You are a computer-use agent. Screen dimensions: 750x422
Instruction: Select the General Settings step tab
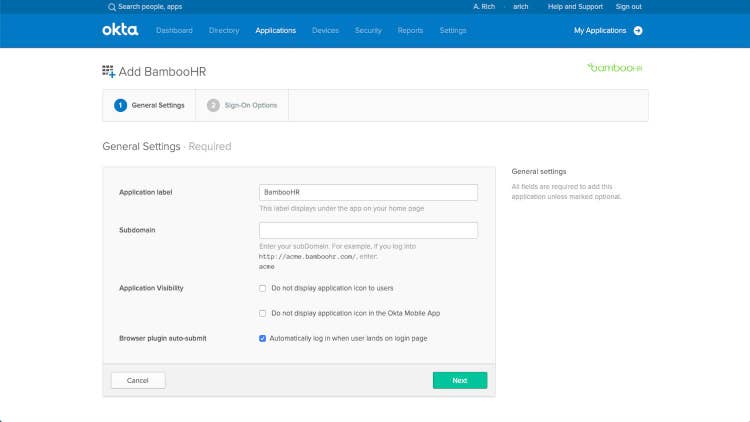coord(149,105)
